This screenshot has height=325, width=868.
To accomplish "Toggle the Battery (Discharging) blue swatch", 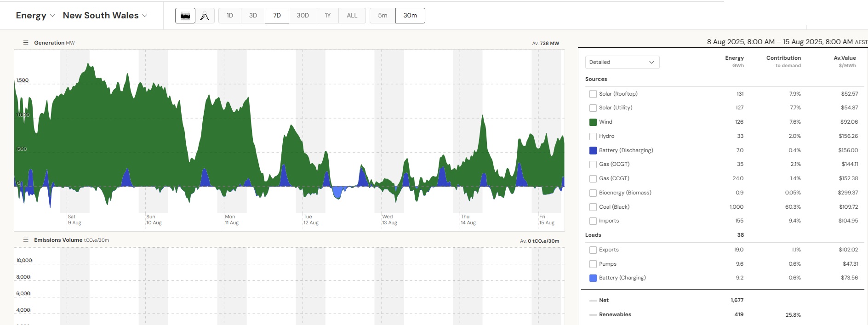I will coord(593,150).
